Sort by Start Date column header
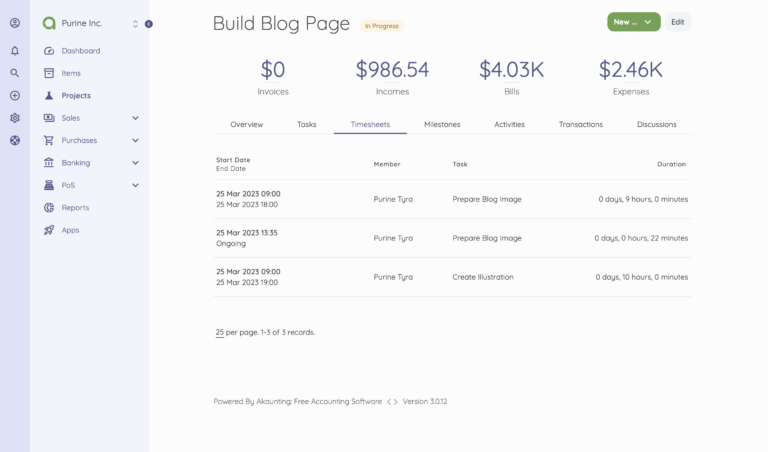Viewport: 768px width, 452px height. [233, 160]
